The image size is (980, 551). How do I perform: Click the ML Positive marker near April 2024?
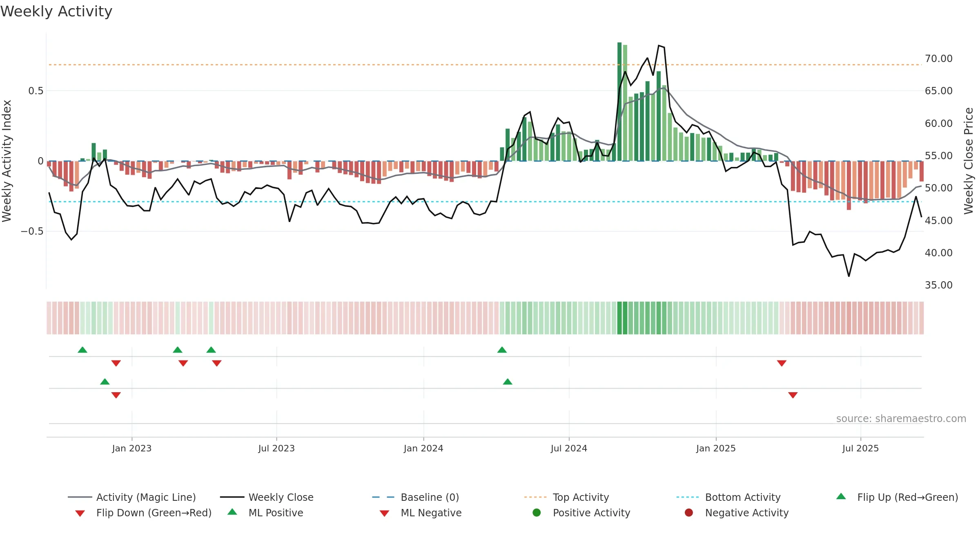[x=508, y=382]
